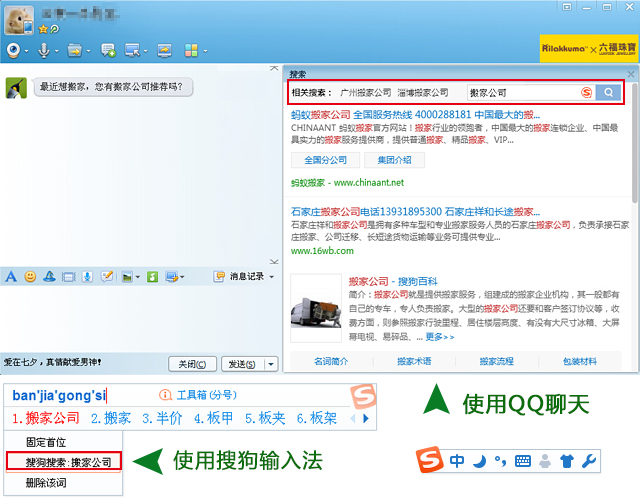This screenshot has height=500, width=640.
Task: Click the screenshot capture icon
Action: (x=171, y=277)
